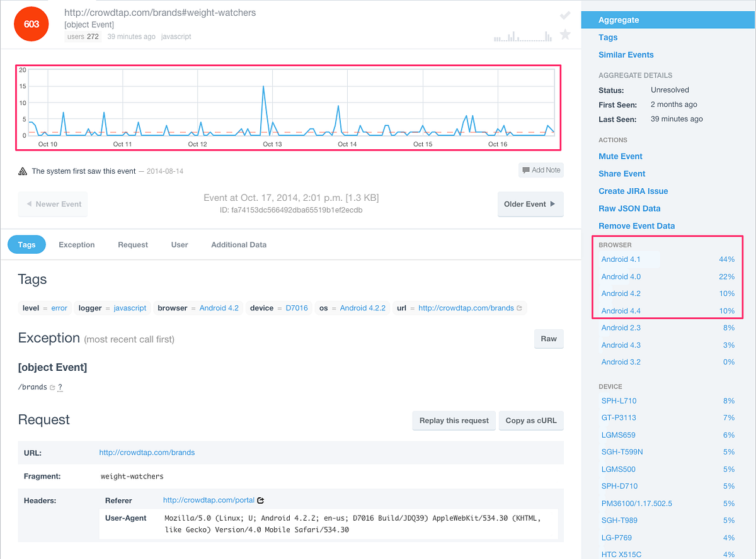Open Similar Events in the sidebar

tap(626, 55)
